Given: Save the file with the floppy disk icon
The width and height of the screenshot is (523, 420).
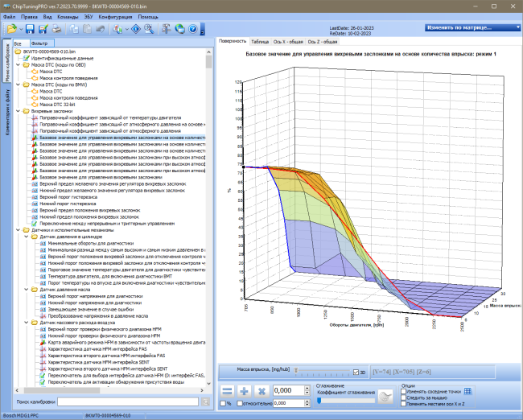Looking at the screenshot, I should pos(30,29).
